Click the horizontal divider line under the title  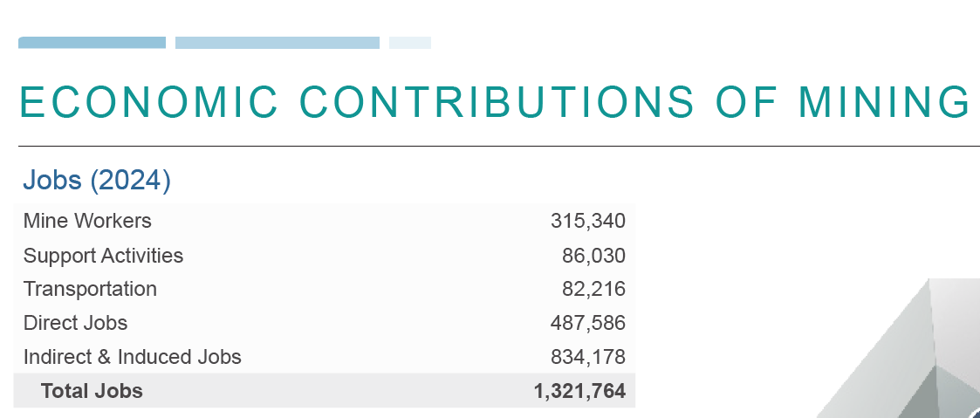click(x=497, y=146)
